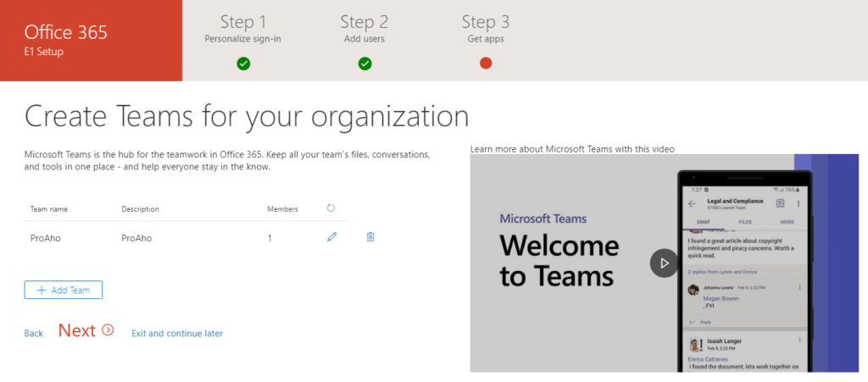Screen dimensions: 868x382
Task: Click the red circled arrow beside Next
Action: (x=108, y=330)
